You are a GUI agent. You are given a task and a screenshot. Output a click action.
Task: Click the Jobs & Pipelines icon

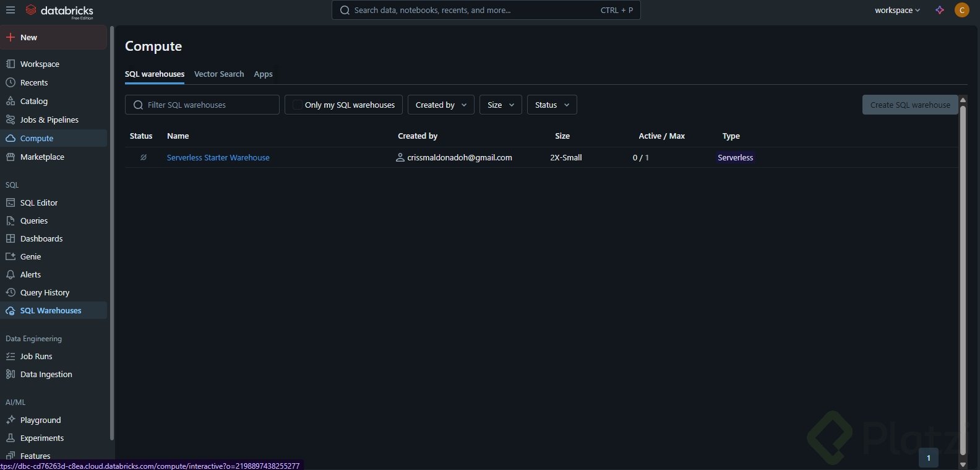(11, 120)
